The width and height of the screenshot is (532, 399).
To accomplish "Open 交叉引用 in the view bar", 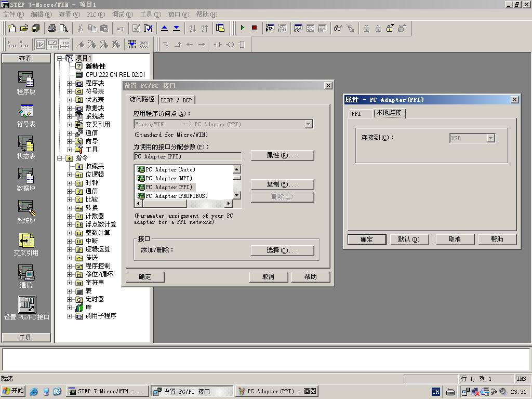I will tap(26, 244).
